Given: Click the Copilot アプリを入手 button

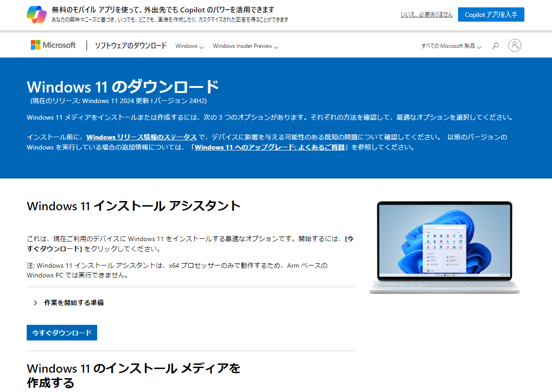Looking at the screenshot, I should pyautogui.click(x=491, y=14).
